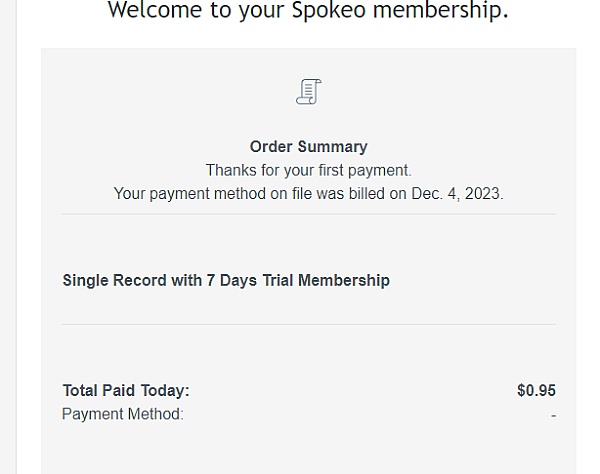This screenshot has height=474, width=600.
Task: Click Single Record with 7 Days Trial Membership
Action: tap(226, 281)
